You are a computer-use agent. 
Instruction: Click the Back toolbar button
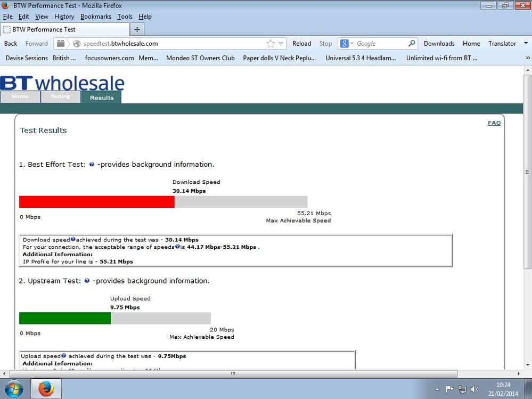point(11,44)
